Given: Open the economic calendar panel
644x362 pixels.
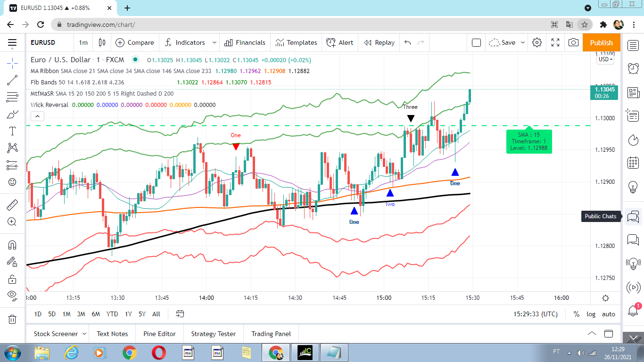Looking at the screenshot, I should pyautogui.click(x=633, y=164).
